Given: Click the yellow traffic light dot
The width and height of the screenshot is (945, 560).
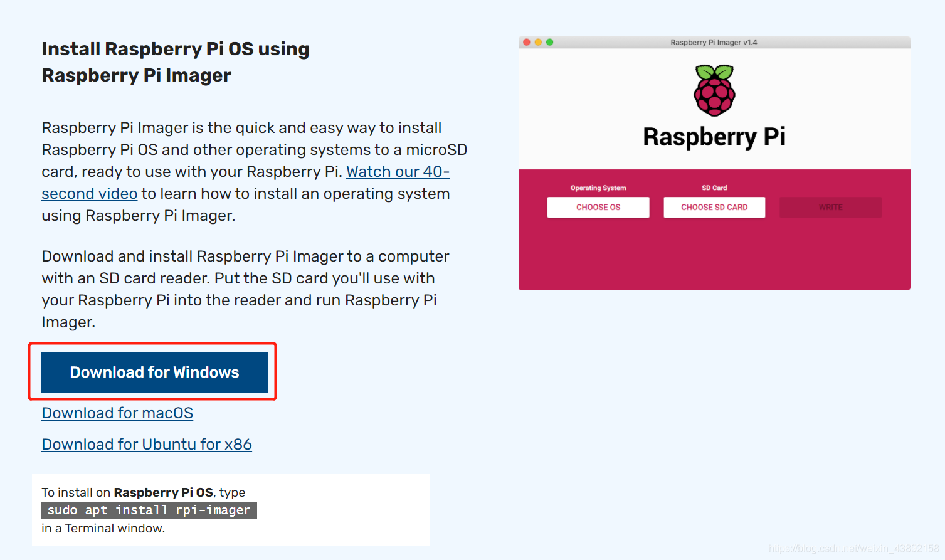Looking at the screenshot, I should (538, 42).
